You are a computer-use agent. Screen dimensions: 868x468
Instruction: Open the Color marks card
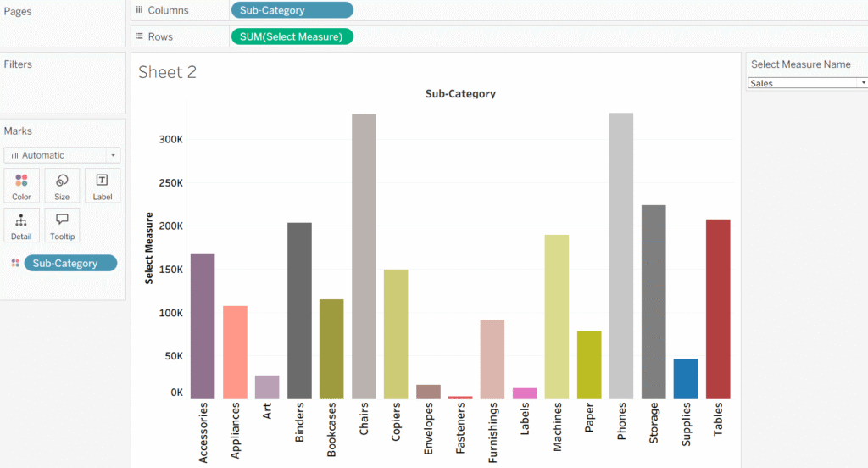tap(21, 185)
